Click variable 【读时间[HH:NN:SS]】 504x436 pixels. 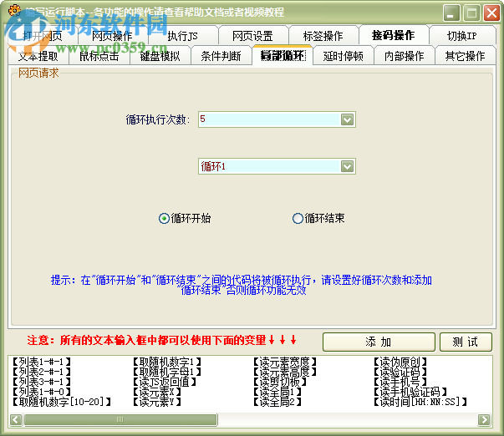(x=420, y=402)
